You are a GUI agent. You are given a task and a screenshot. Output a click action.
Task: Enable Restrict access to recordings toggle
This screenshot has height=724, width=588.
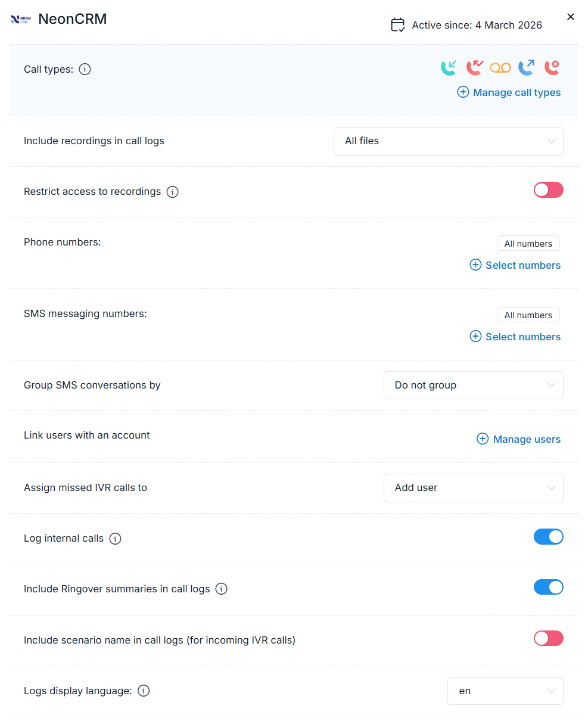[x=548, y=190]
